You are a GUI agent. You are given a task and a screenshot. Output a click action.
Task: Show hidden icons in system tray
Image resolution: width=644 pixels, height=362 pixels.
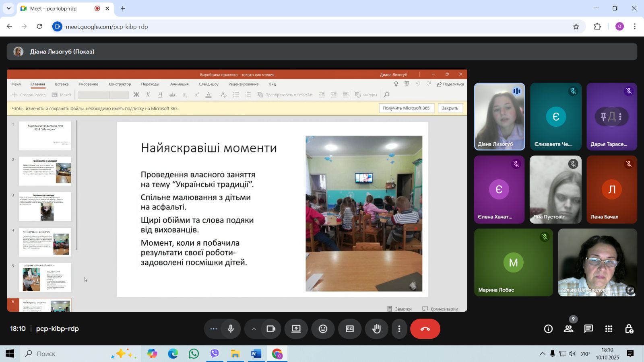(x=543, y=354)
